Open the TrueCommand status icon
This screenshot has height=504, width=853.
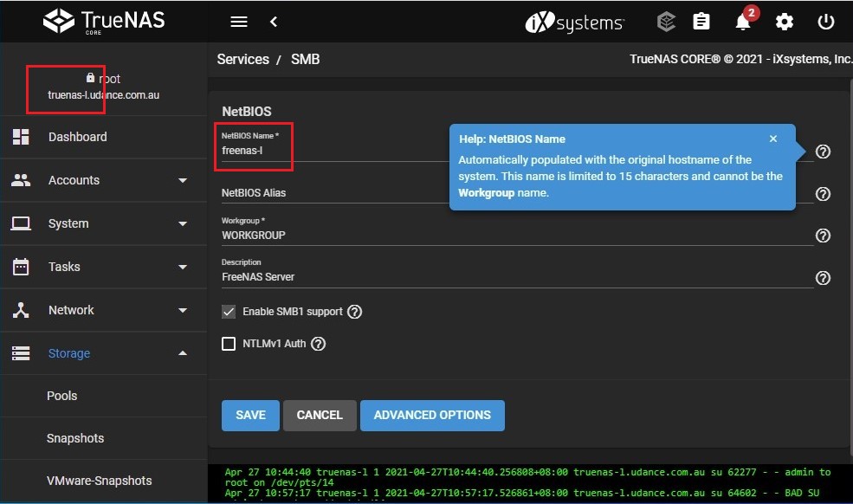coord(667,22)
